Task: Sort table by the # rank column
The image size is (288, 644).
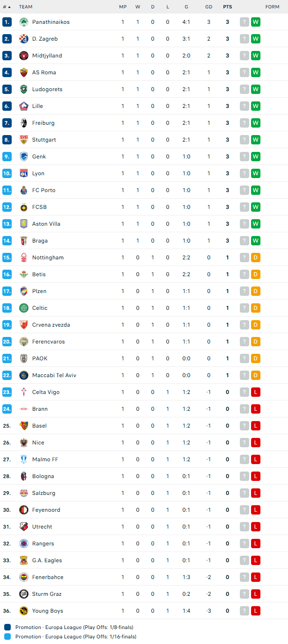Action: 7,7
